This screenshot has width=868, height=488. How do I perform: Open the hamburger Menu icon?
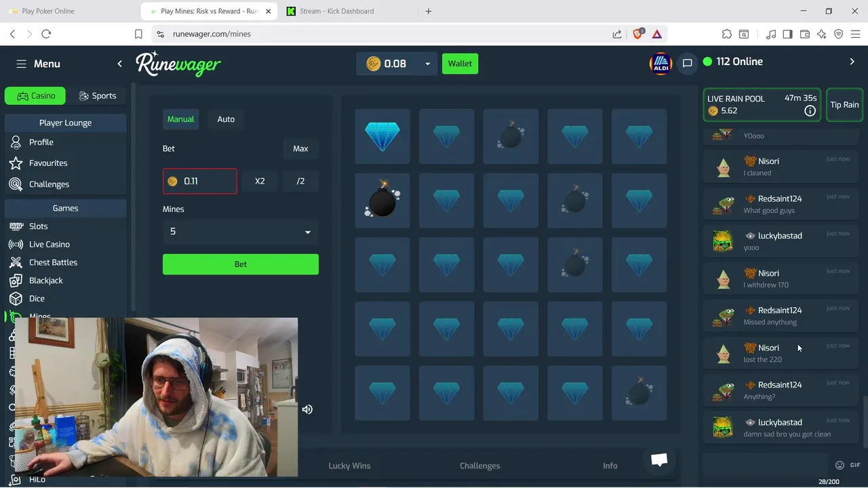pyautogui.click(x=21, y=64)
